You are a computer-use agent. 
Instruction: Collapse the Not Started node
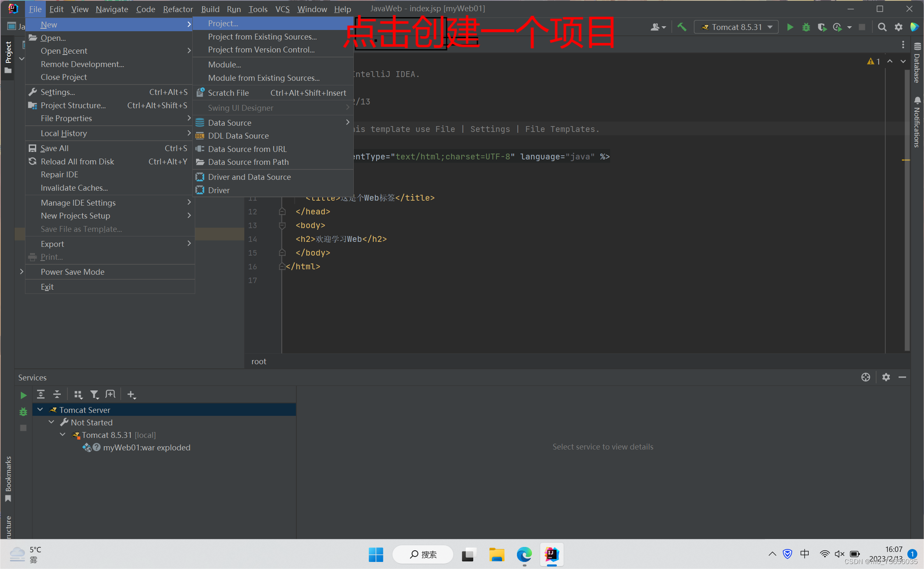click(52, 422)
